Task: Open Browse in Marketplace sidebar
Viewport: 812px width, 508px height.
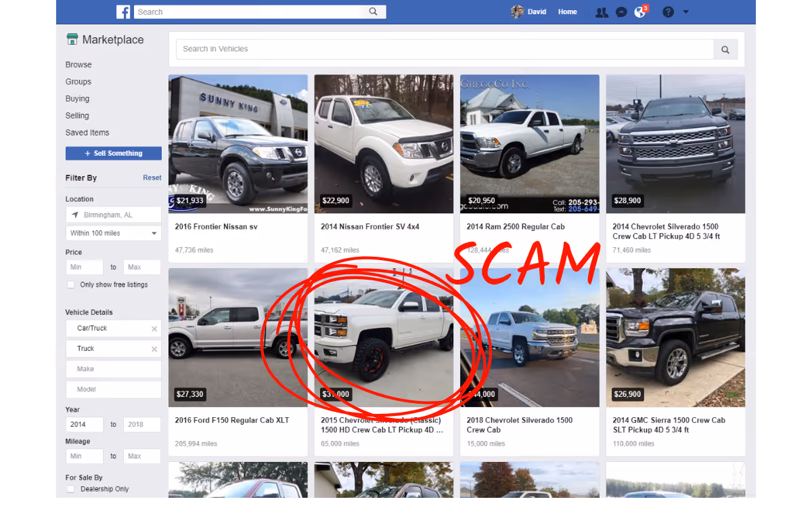Action: click(78, 65)
